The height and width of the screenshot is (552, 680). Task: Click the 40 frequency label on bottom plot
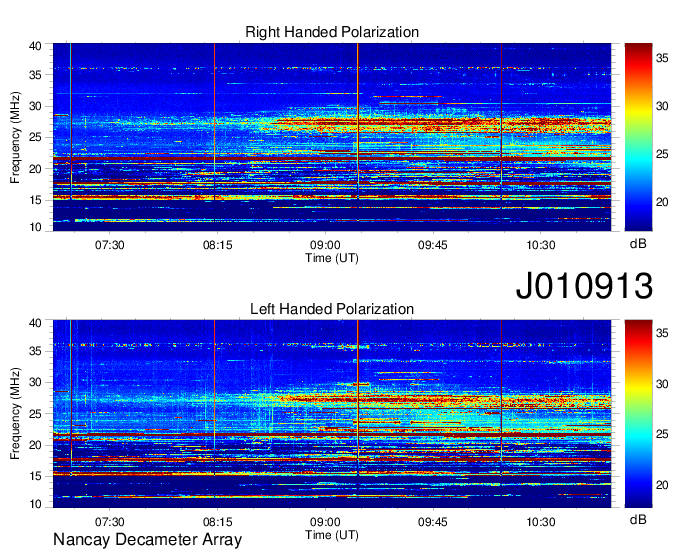point(35,323)
